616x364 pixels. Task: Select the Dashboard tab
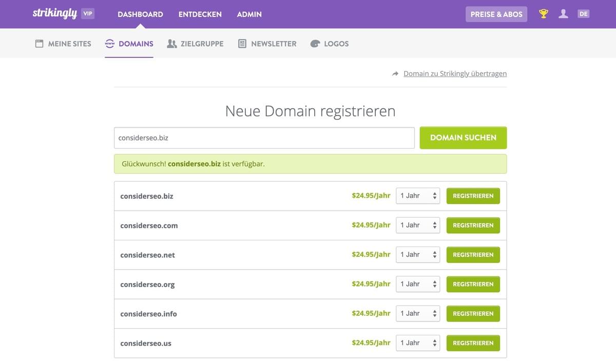click(x=140, y=14)
